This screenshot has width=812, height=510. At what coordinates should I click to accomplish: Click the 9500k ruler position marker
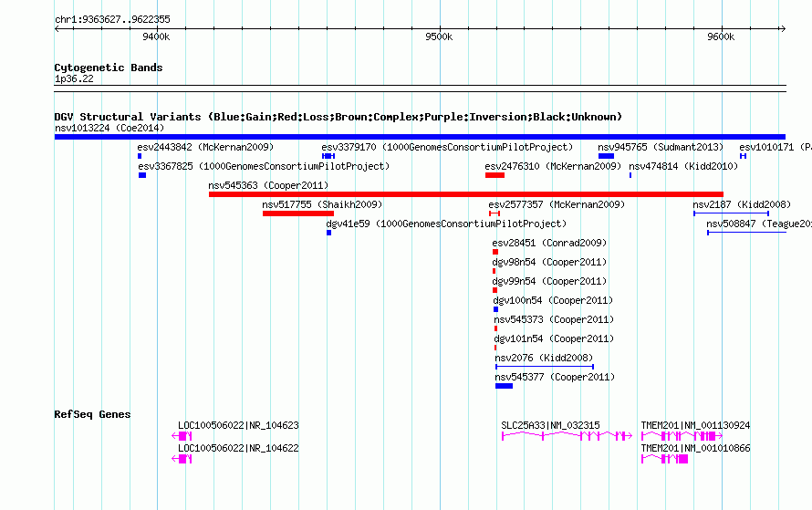[439, 36]
